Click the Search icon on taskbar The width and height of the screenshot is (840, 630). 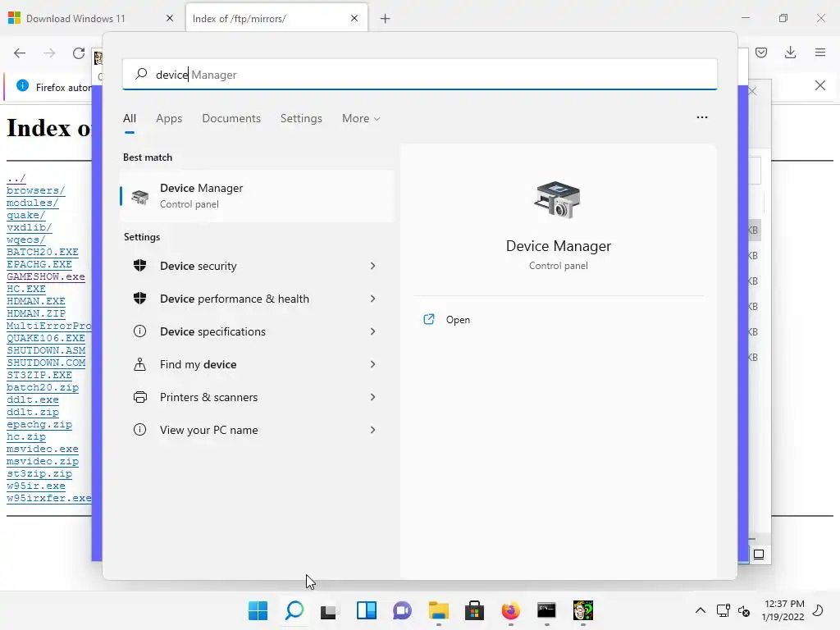[294, 610]
